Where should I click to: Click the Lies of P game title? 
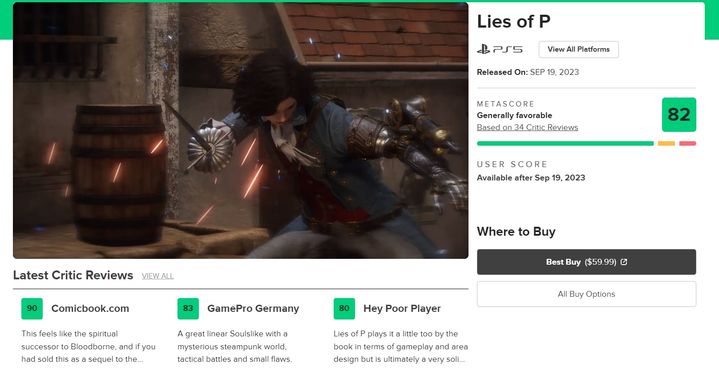[x=514, y=22]
